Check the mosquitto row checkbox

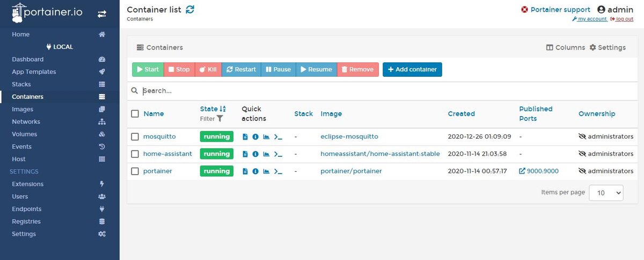[135, 137]
